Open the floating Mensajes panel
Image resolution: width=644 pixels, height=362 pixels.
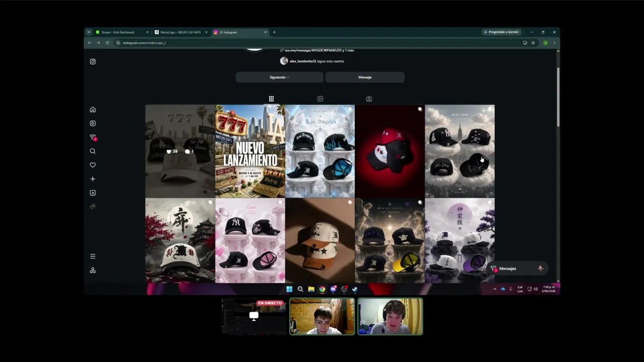click(x=517, y=268)
